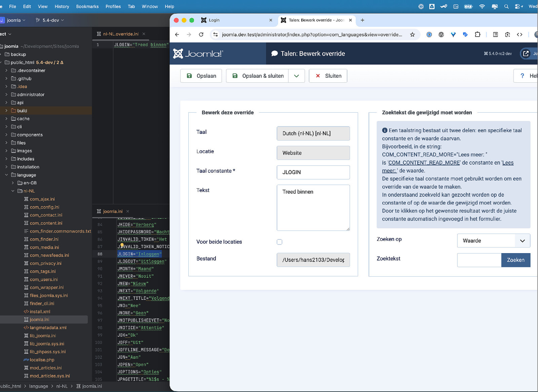Viewport: 538px width, 392px height.
Task: Click the browser back arrow
Action: tap(177, 34)
